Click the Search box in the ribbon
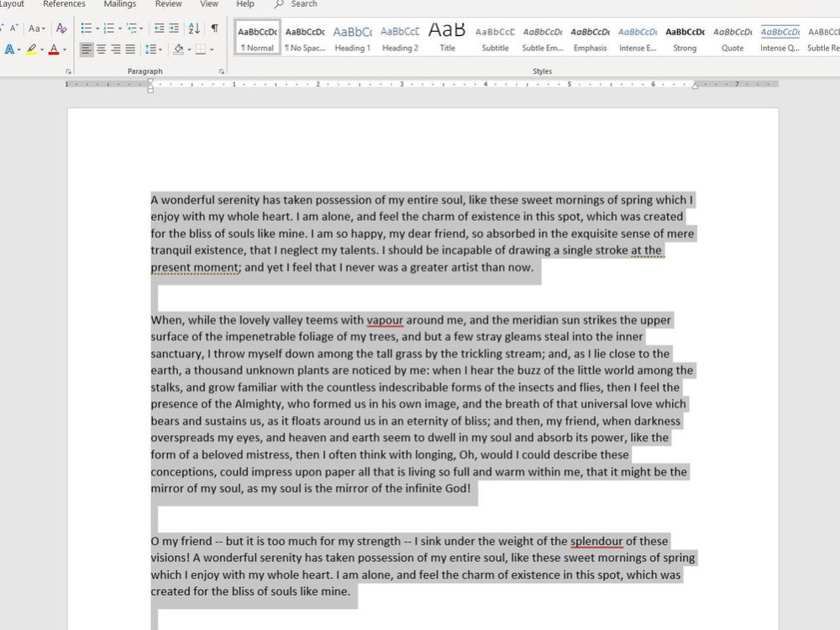 297,4
